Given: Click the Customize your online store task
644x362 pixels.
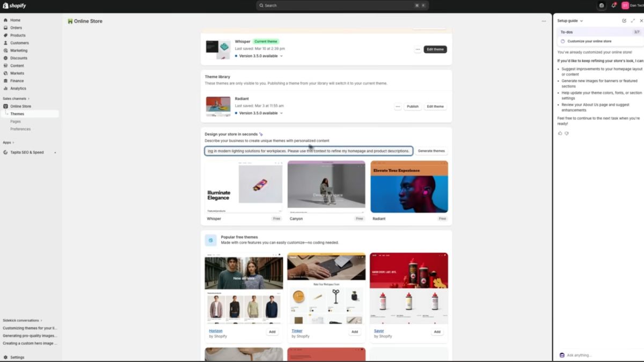Looking at the screenshot, I should pyautogui.click(x=589, y=41).
